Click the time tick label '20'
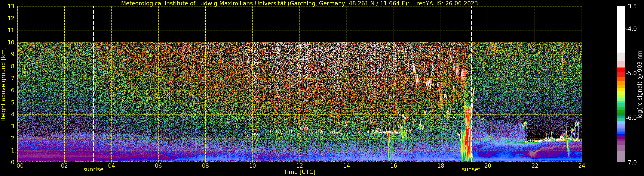Screen dimensions: 644x176 tap(488, 166)
